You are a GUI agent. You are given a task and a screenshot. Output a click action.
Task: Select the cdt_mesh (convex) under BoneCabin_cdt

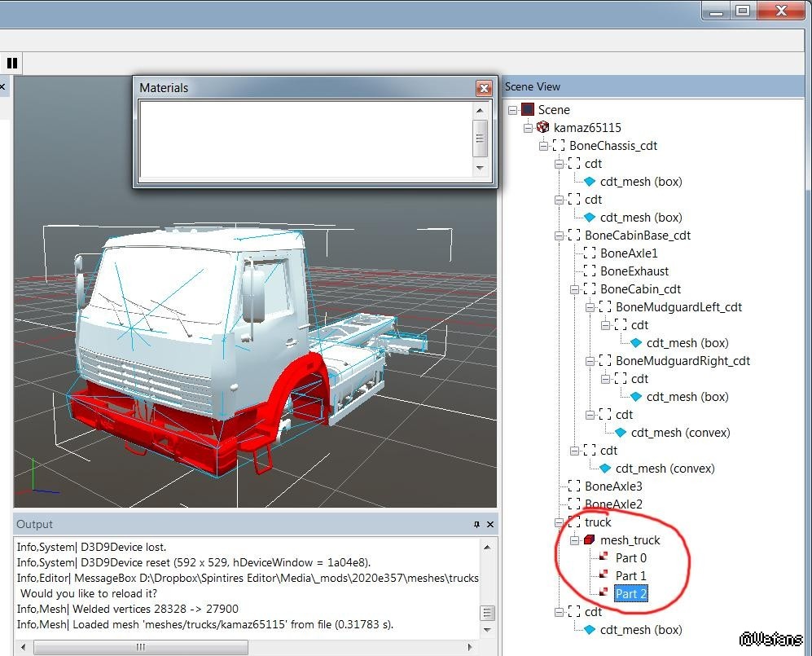(680, 432)
